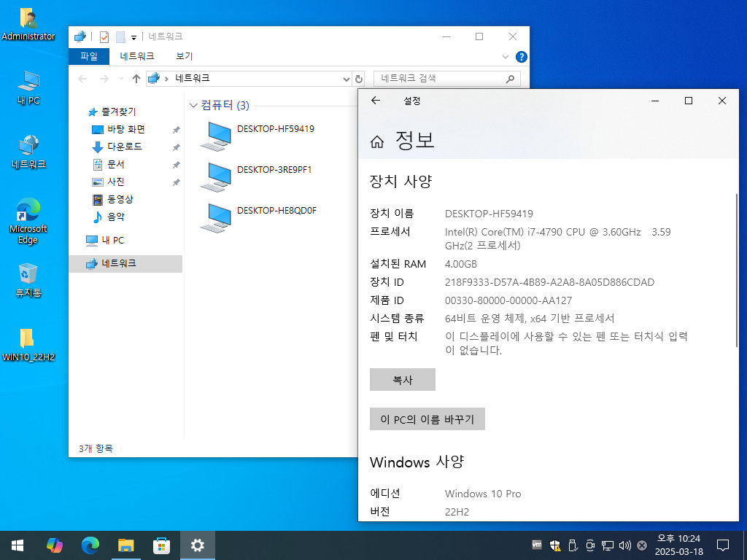Open Copilot from the taskbar
The image size is (747, 560).
point(55,545)
